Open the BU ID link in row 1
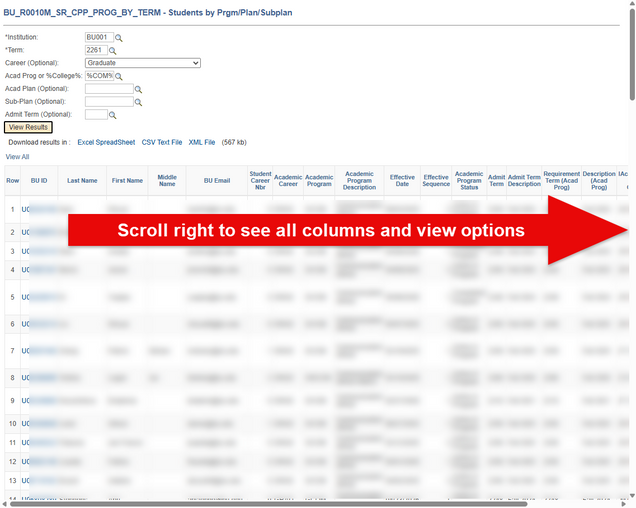Image resolution: width=636 pixels, height=508 pixels. [39, 209]
